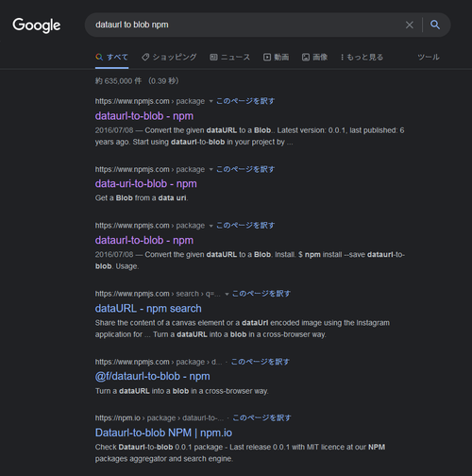The height and width of the screenshot is (476, 472).
Task: Click the video play icon beside 動画
Action: click(x=267, y=58)
